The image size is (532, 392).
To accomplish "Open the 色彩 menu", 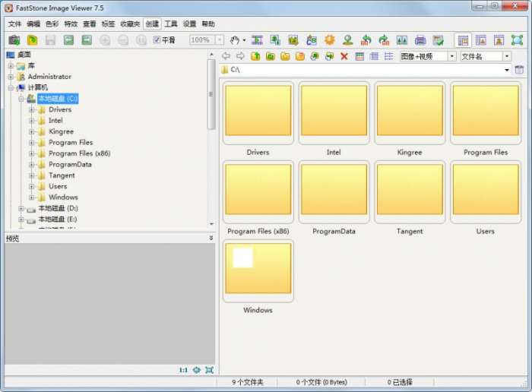I will [x=52, y=24].
